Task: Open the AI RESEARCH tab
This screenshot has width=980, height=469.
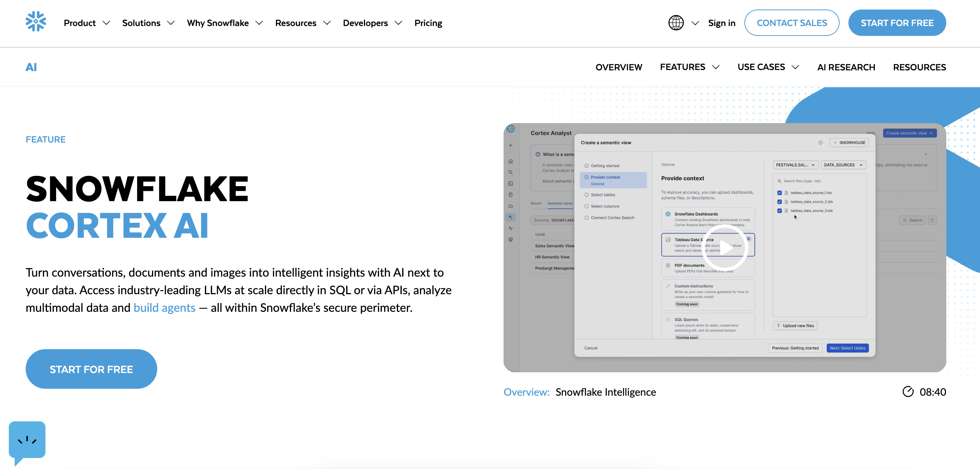Action: (x=846, y=67)
